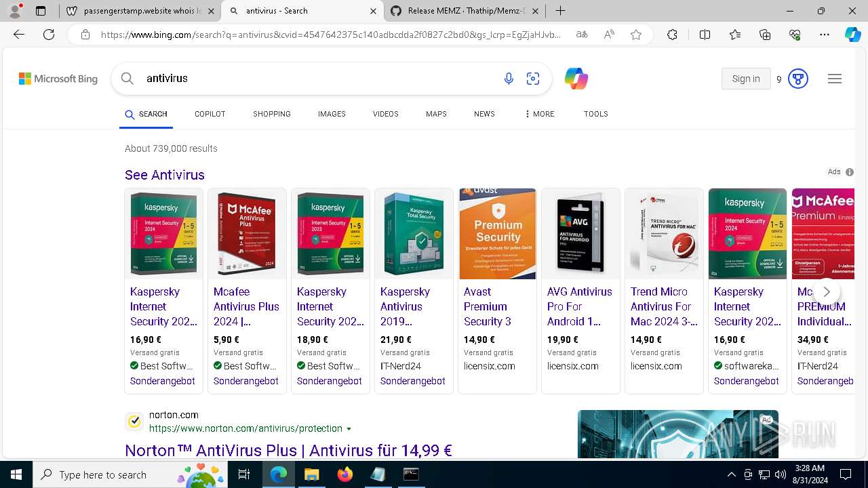Open a new browser tab
This screenshot has height=488, width=868.
click(560, 11)
